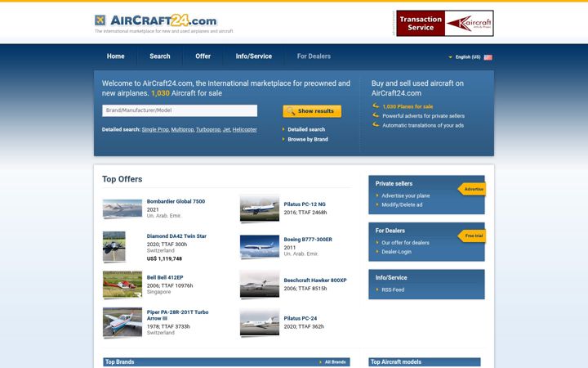This screenshot has height=368, width=588.
Task: Open the Dealer-Login link
Action: click(x=396, y=252)
